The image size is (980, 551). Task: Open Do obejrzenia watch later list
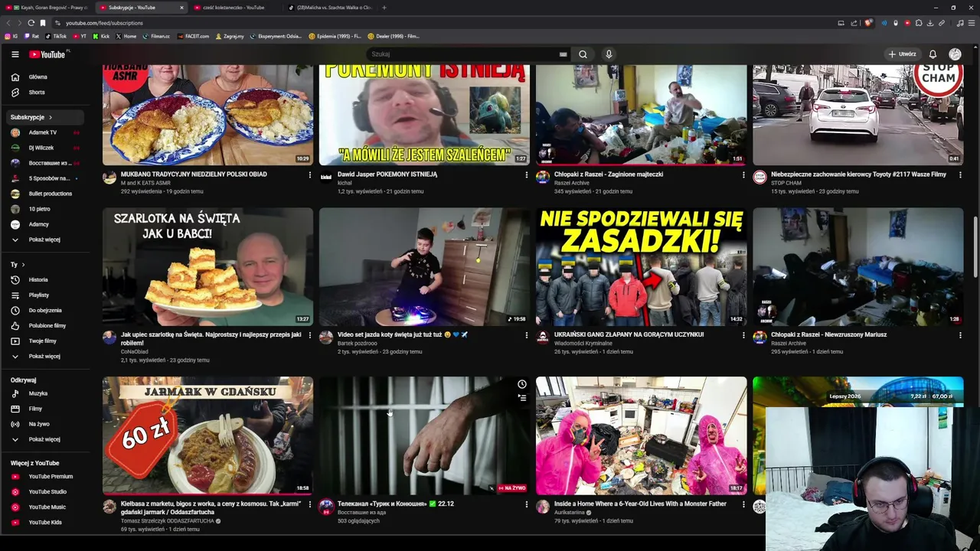point(46,310)
